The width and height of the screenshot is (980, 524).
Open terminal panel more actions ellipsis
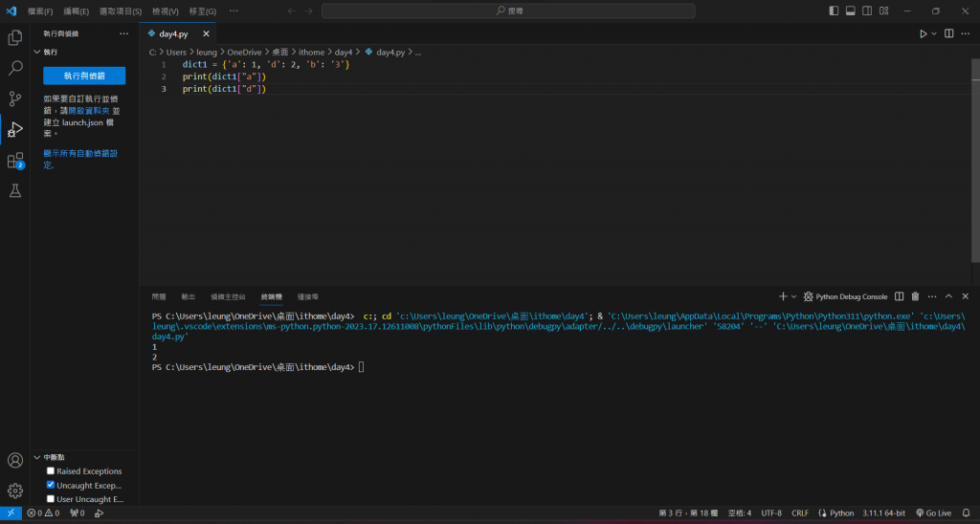[932, 296]
